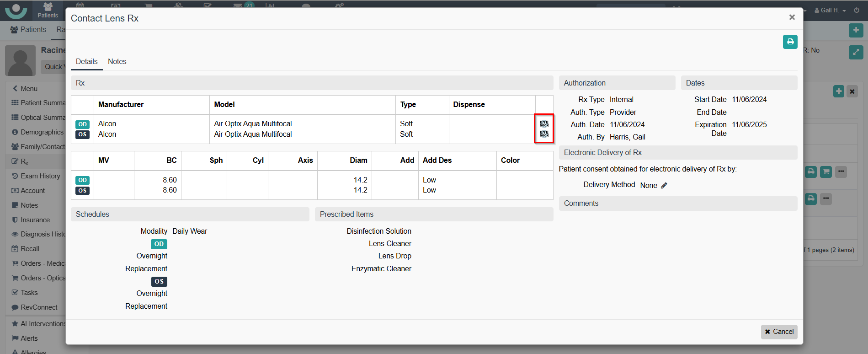Open RevConnect in the sidebar

[39, 307]
